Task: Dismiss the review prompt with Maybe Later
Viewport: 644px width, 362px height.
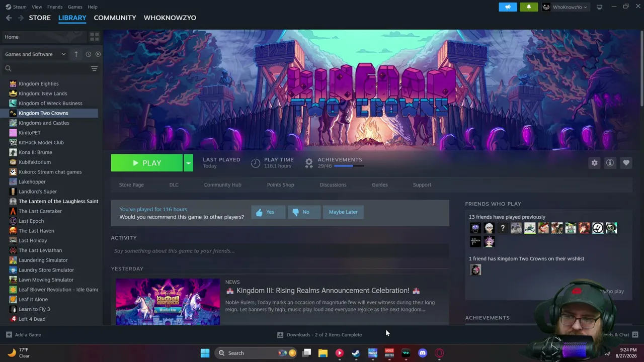Action: point(343,212)
